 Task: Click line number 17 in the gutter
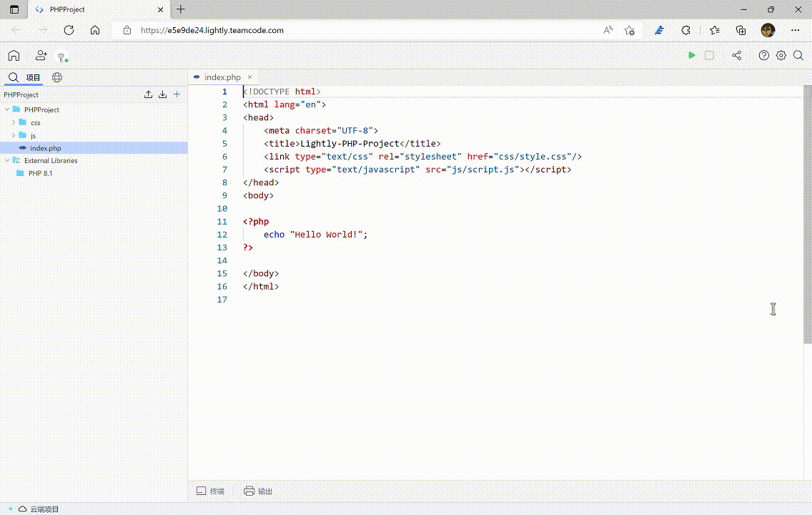[x=222, y=300]
